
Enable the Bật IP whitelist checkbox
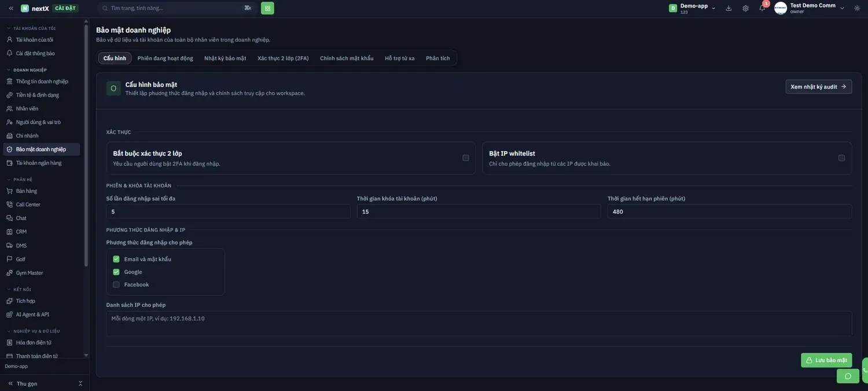point(841,158)
